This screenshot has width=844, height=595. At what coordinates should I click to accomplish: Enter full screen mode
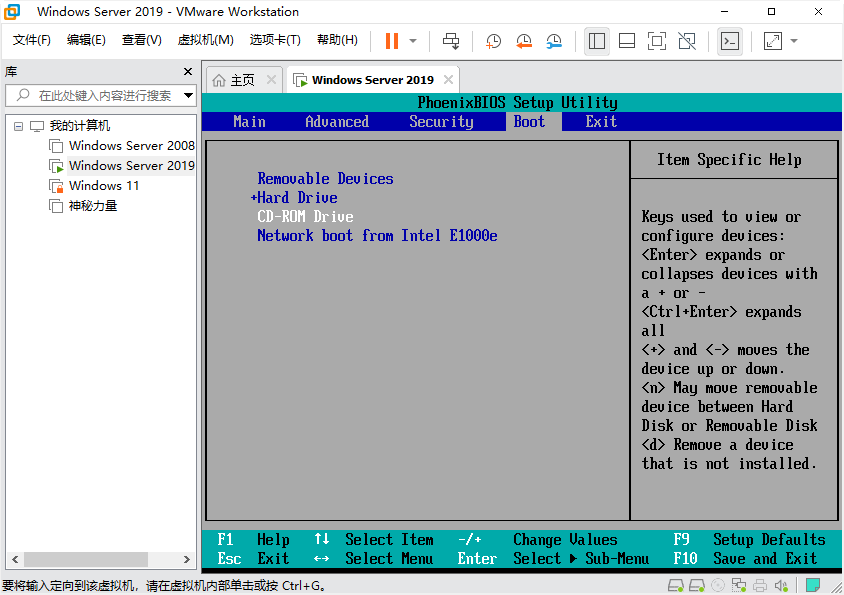[x=656, y=41]
